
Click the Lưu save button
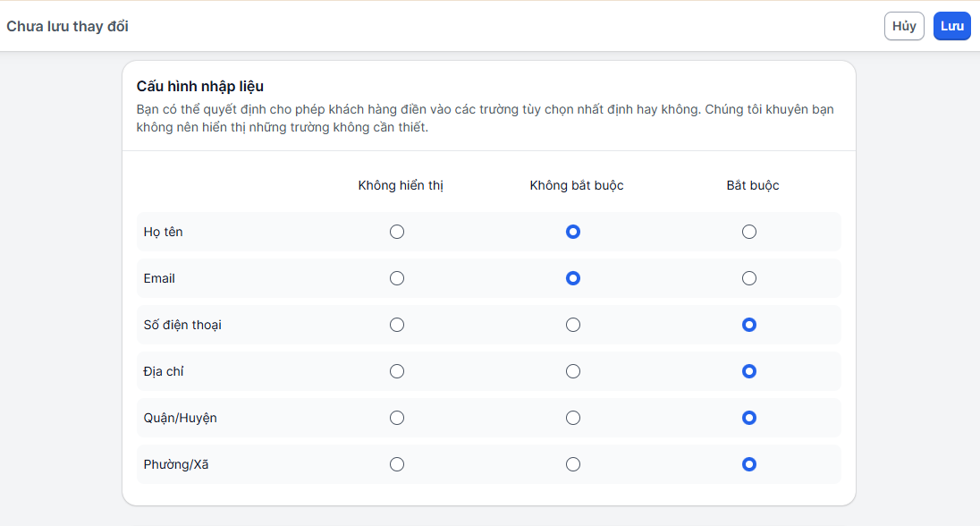952,26
